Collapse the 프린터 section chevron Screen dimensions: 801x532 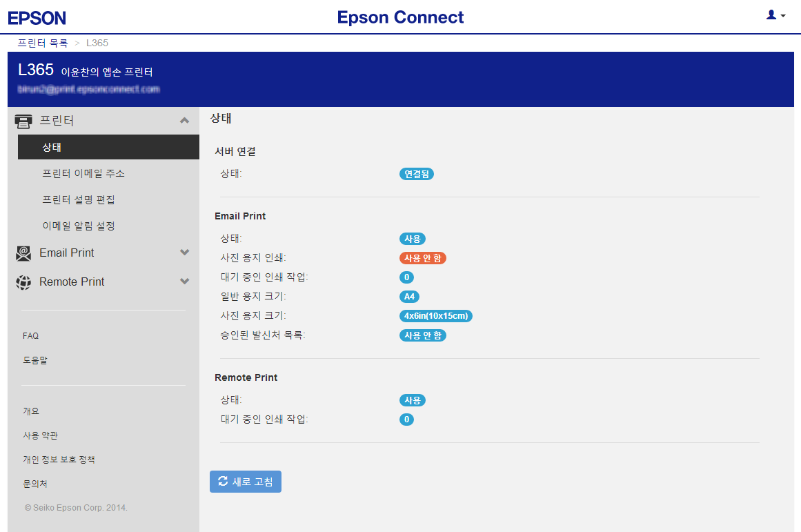tap(184, 121)
